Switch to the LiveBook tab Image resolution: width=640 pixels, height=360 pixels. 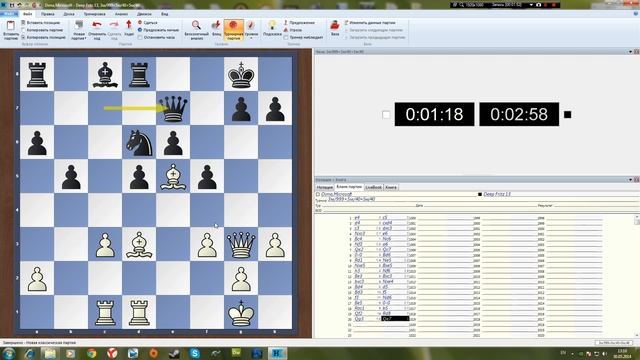[x=373, y=187]
